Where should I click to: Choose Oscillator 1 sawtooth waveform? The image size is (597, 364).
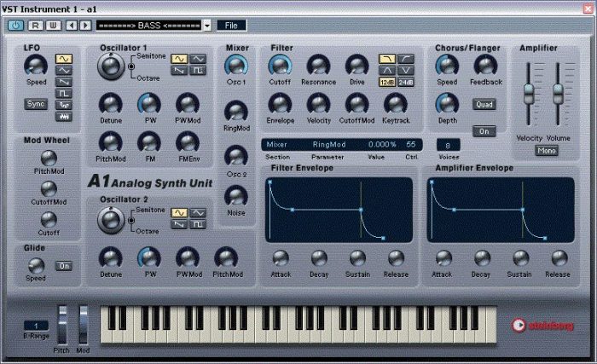(x=179, y=70)
